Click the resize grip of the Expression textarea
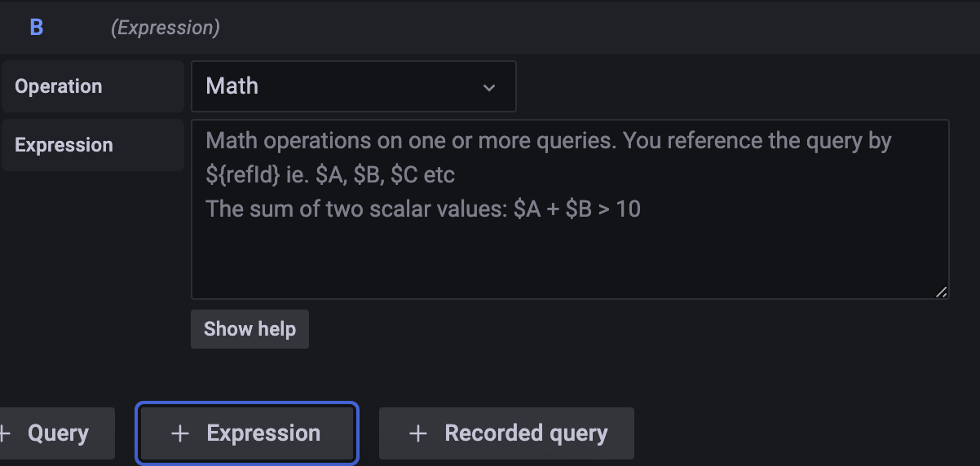Viewport: 980px width, 466px height. point(942,292)
